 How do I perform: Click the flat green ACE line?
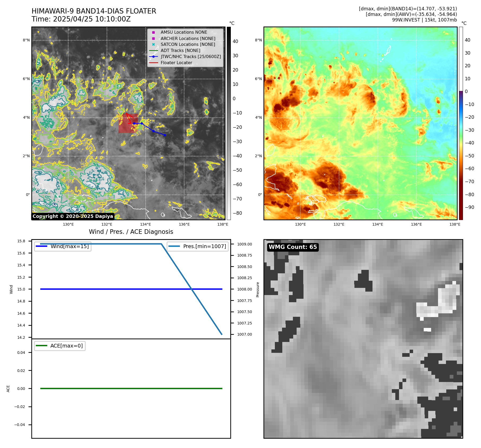coord(131,388)
